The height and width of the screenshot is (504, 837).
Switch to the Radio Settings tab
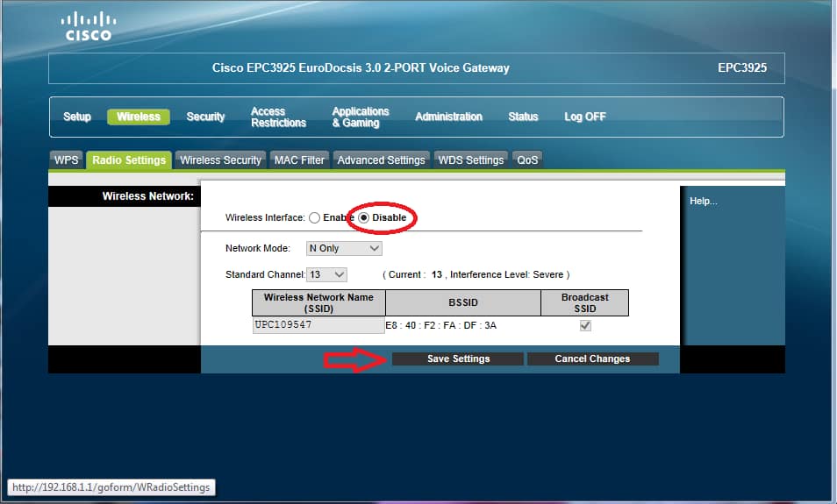coord(129,160)
